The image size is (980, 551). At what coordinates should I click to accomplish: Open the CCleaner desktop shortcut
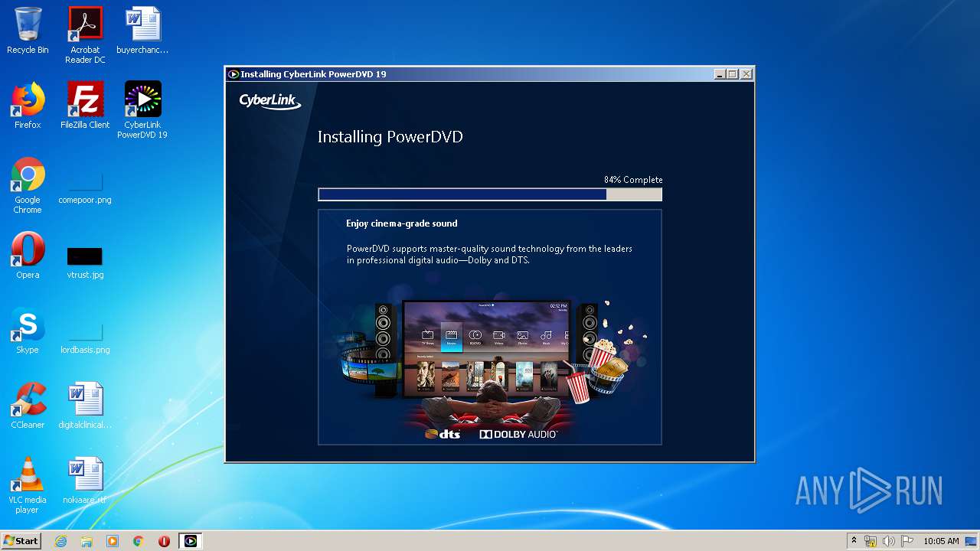click(x=28, y=406)
